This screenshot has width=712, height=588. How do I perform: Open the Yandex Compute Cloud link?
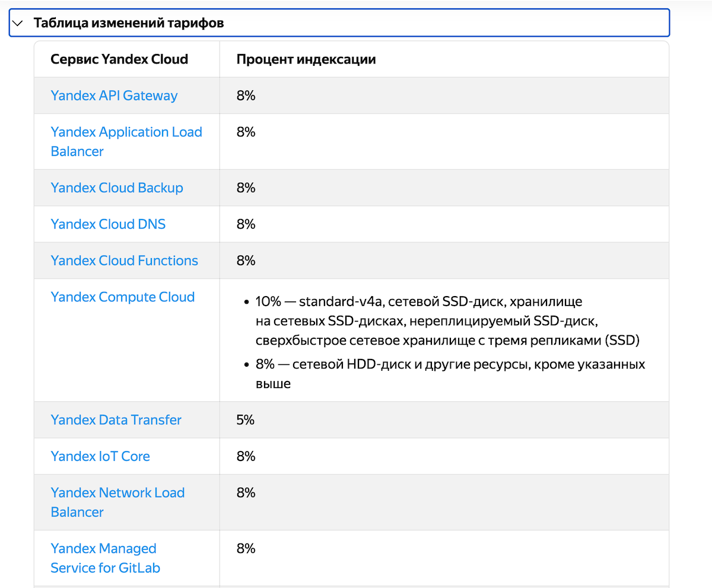click(123, 297)
